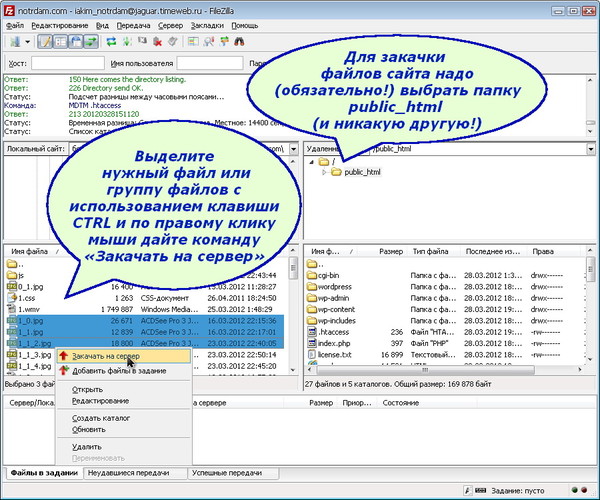The width and height of the screenshot is (600, 500).
Task: Open Site Manager dropdown arrow
Action: (x=28, y=42)
